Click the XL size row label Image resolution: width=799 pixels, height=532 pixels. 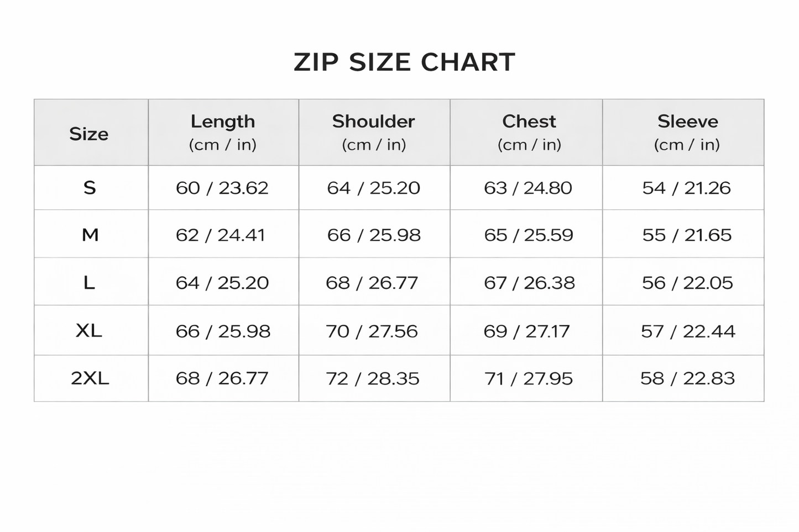pyautogui.click(x=88, y=331)
